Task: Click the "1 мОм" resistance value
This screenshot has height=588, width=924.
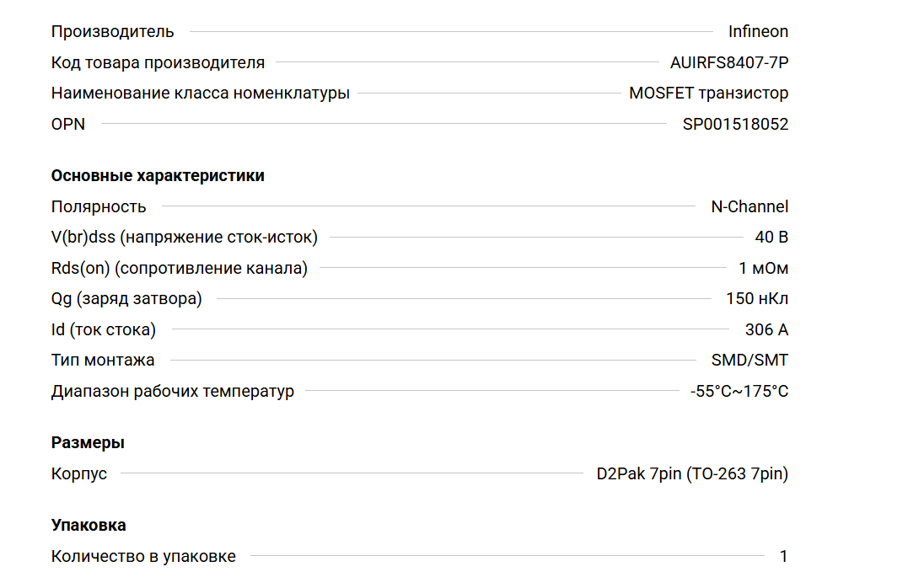Action: click(763, 269)
